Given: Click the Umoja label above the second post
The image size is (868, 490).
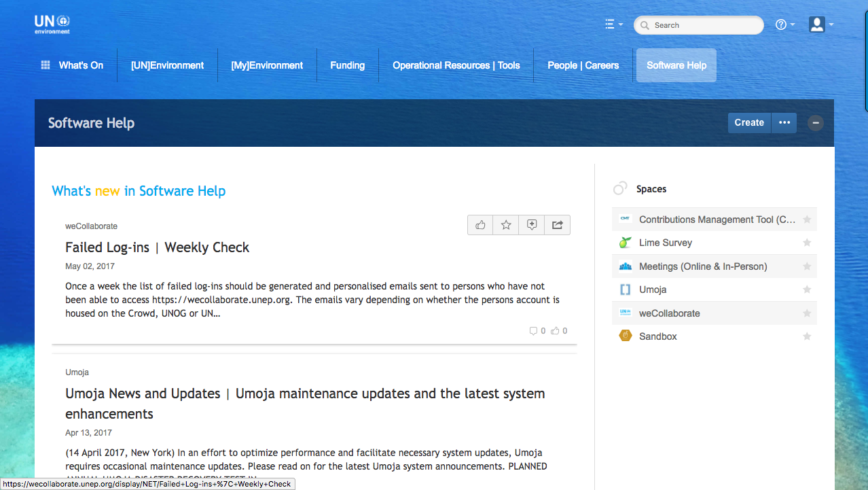Looking at the screenshot, I should [77, 372].
